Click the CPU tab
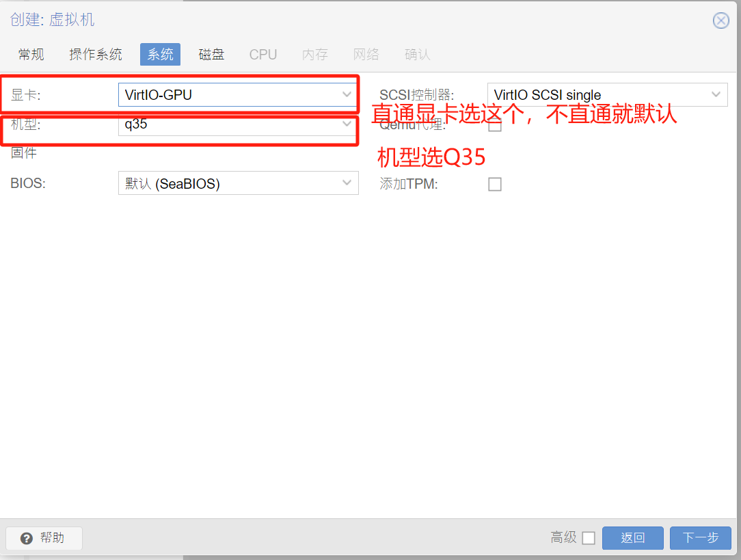The image size is (741, 560). click(263, 55)
